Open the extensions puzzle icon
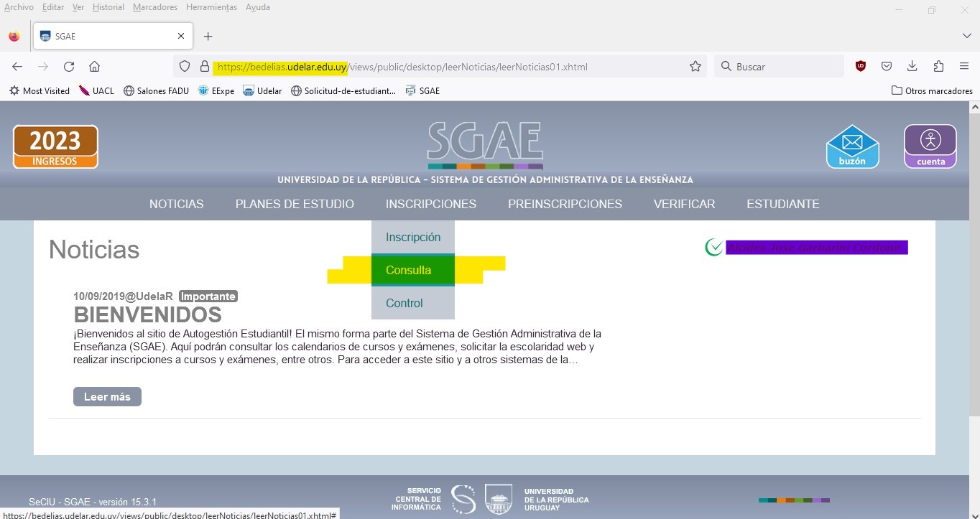This screenshot has width=980, height=519. [938, 66]
